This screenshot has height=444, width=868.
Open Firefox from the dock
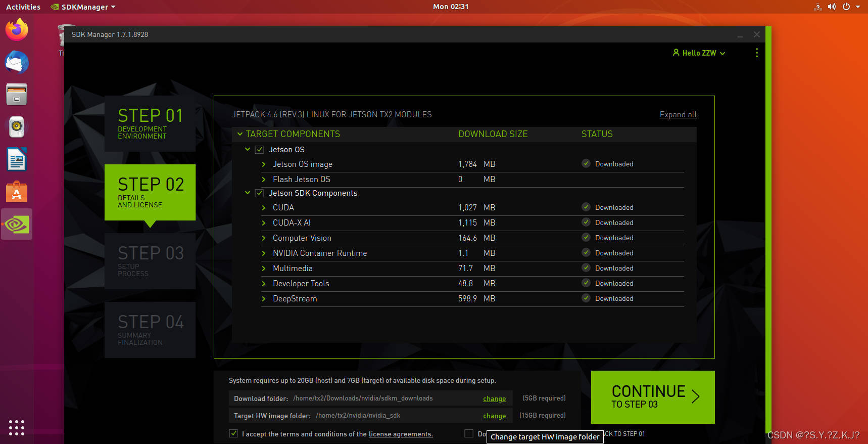pyautogui.click(x=17, y=29)
